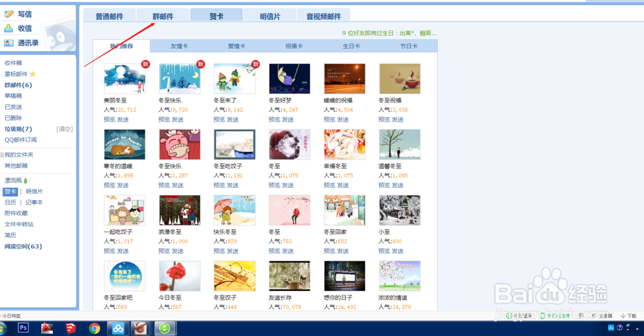Click 清空 to empty the trash

pyautogui.click(x=64, y=129)
